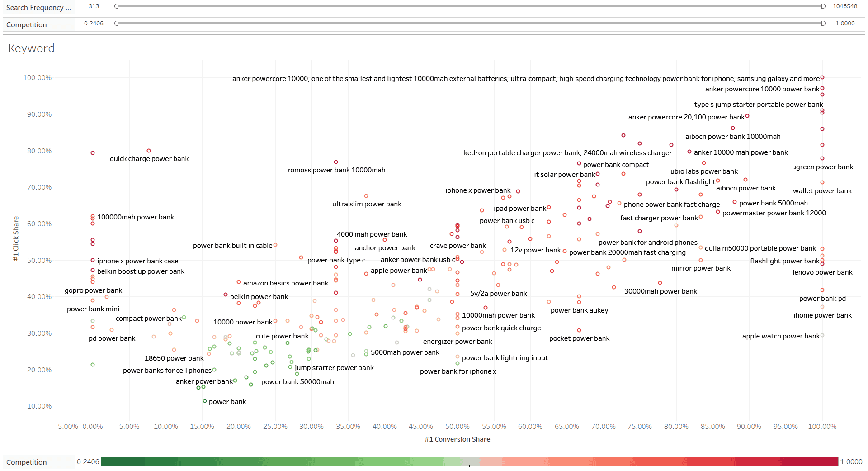Image resolution: width=868 pixels, height=471 pixels.
Task: Click the Search Frequency slider's maximum handle
Action: (x=823, y=6)
